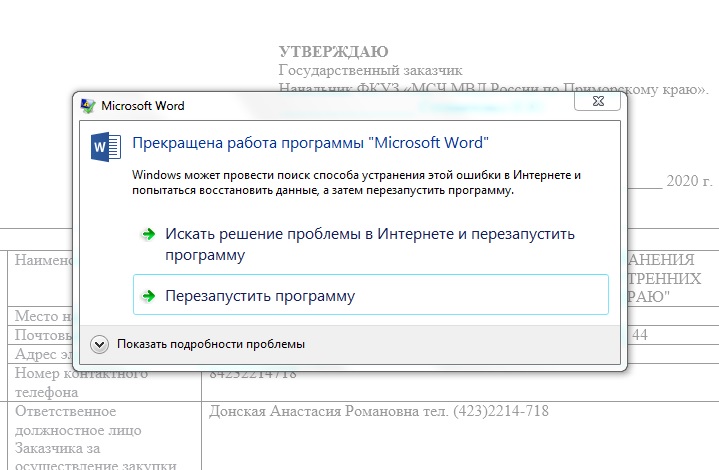Click "Государственный заказчик" line in document
Viewport: 719px width, 470px height.
(x=371, y=70)
